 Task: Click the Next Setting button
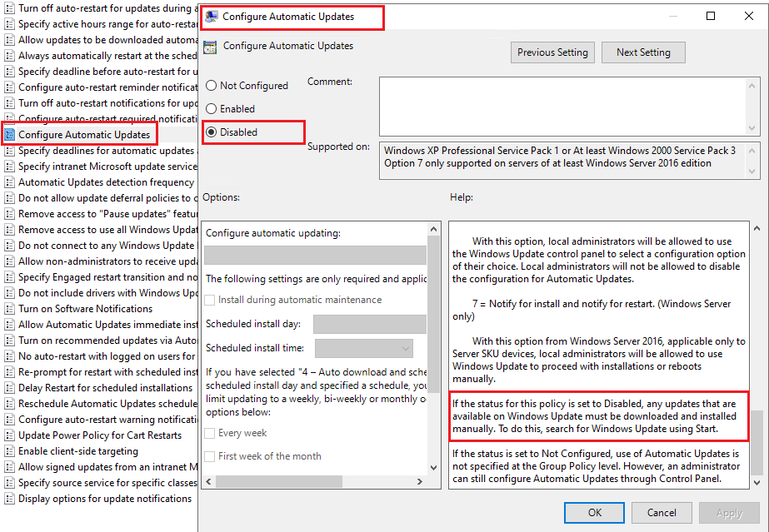(643, 52)
